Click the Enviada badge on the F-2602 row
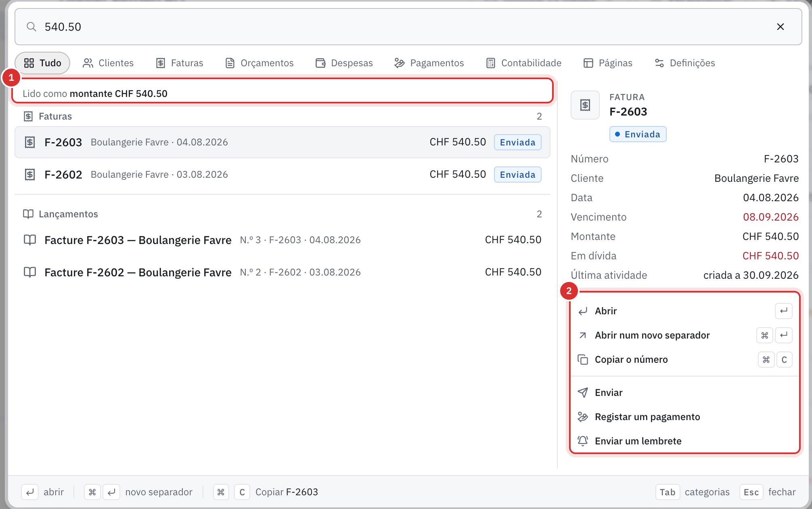The height and width of the screenshot is (509, 812). pos(517,175)
